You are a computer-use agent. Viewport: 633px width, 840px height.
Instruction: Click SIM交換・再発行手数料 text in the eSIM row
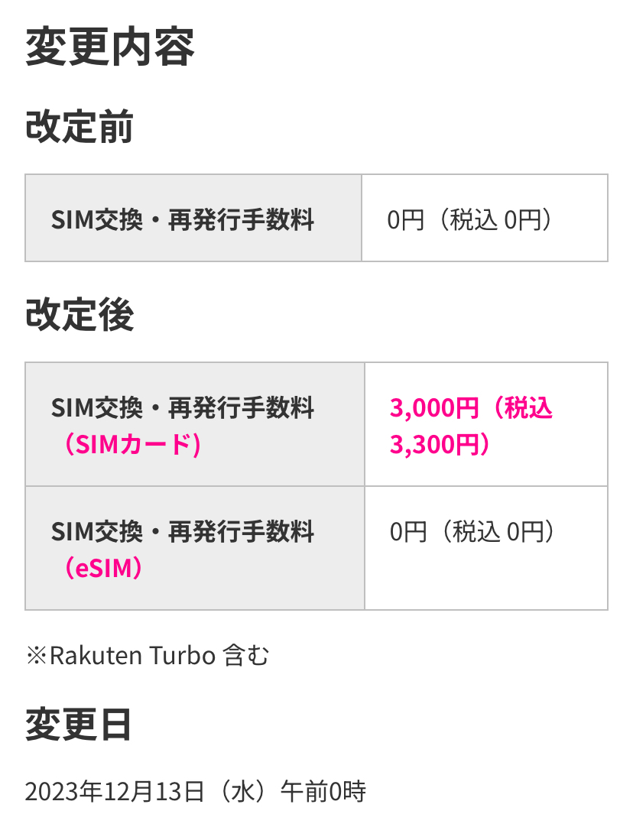(183, 530)
